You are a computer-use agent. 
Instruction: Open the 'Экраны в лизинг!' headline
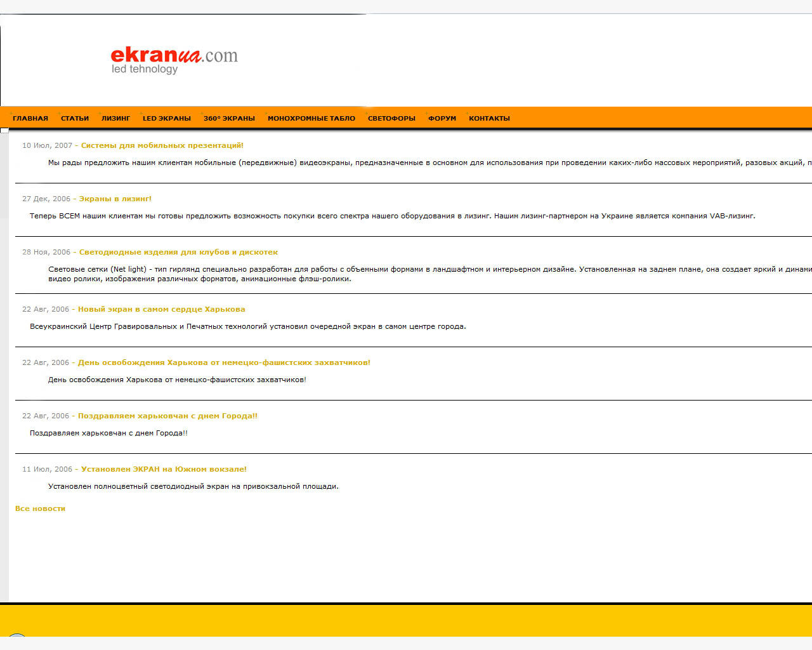[x=115, y=199]
